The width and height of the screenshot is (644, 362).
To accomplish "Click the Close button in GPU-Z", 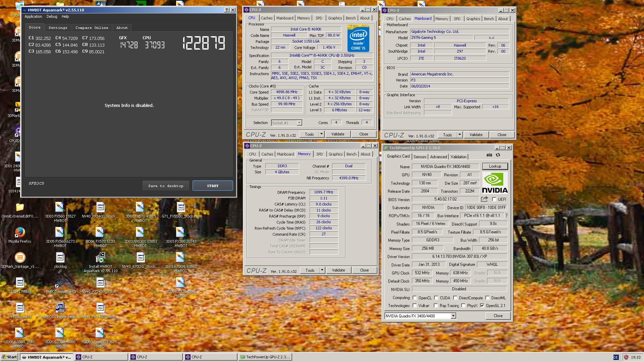I will tap(498, 316).
